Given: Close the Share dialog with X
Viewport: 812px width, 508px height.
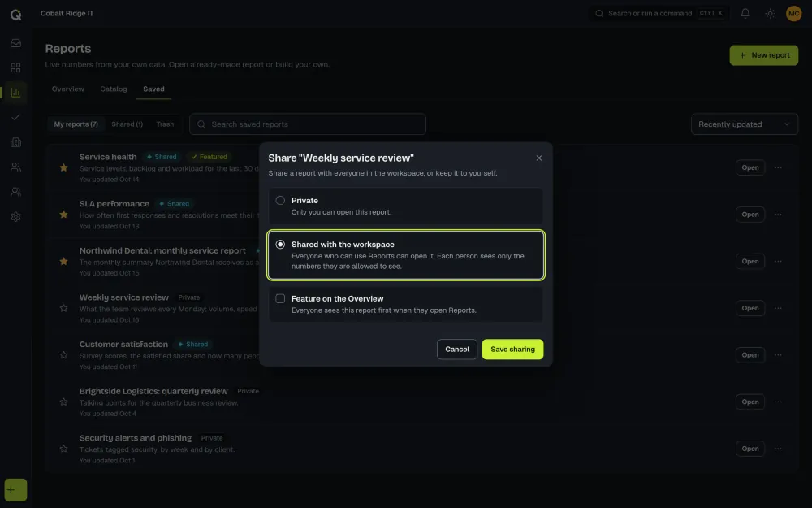Looking at the screenshot, I should [x=538, y=158].
